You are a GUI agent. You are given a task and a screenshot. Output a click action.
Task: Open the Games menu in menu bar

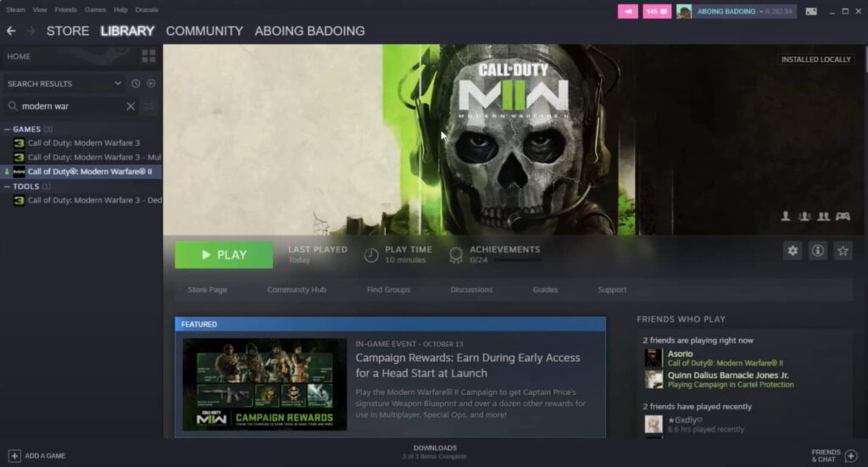(x=95, y=9)
